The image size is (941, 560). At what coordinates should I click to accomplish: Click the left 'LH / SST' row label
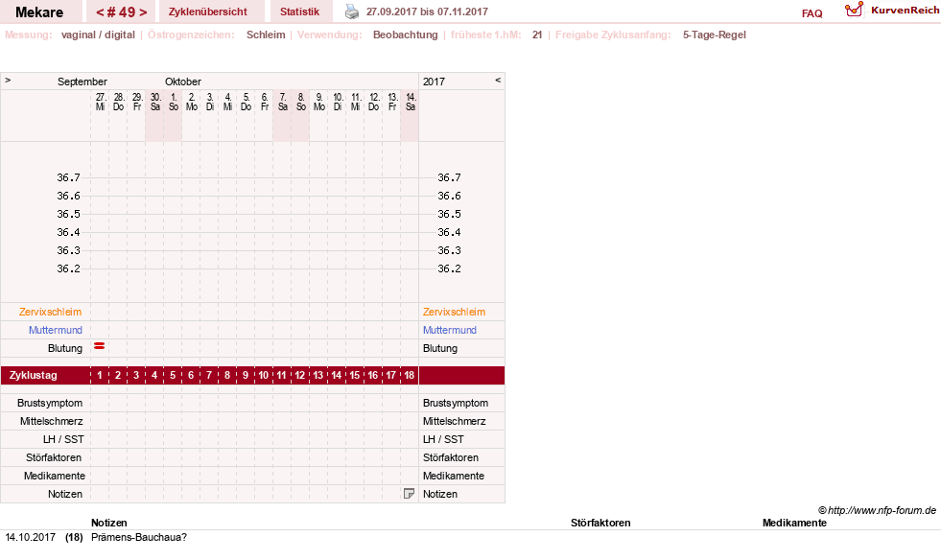(63, 439)
